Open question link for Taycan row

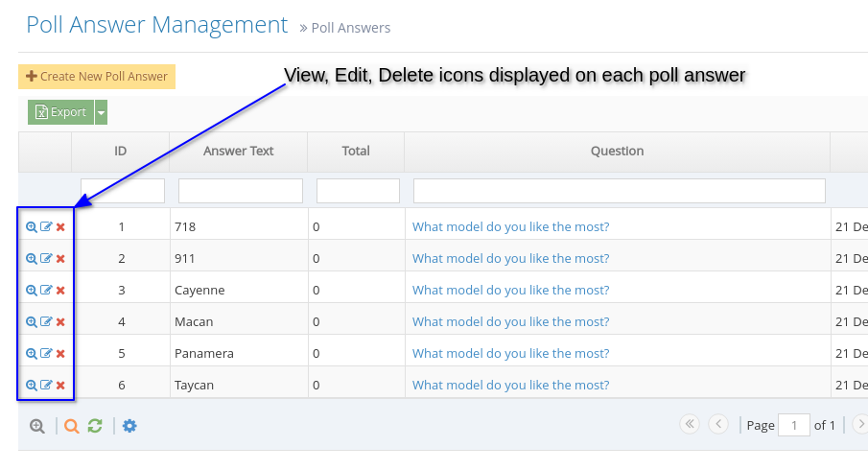pos(510,385)
